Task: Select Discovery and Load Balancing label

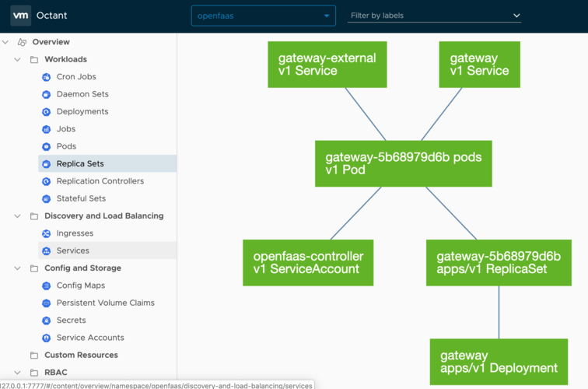Action: [x=104, y=216]
